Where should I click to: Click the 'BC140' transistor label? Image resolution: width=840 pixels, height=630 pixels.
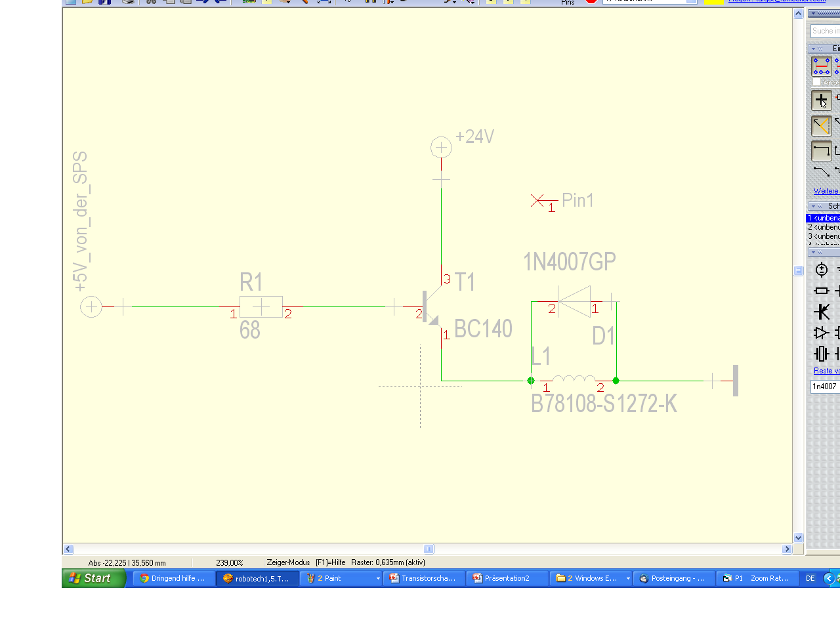pos(483,329)
